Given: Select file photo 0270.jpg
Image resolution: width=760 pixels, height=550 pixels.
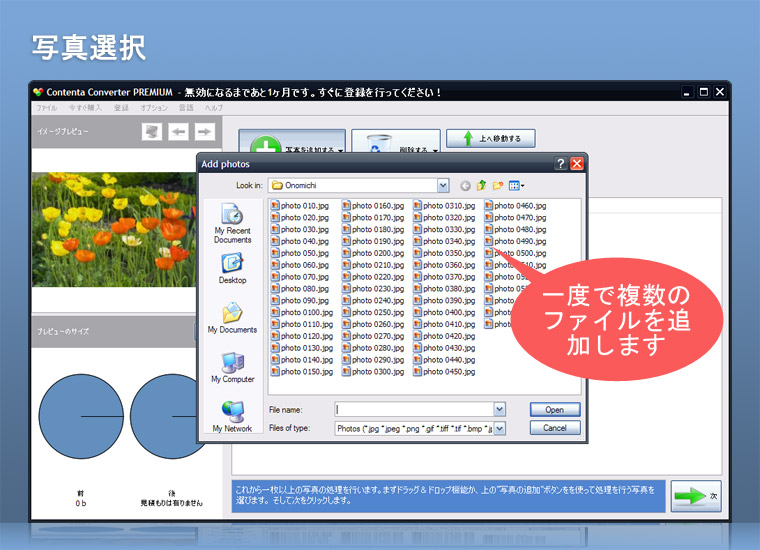Looking at the screenshot, I should (373, 336).
